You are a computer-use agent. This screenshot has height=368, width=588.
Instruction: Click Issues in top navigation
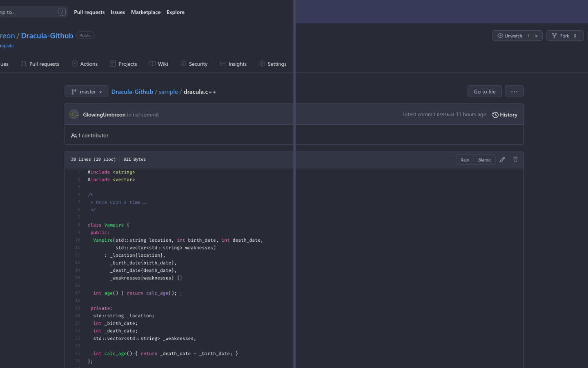[x=118, y=12]
